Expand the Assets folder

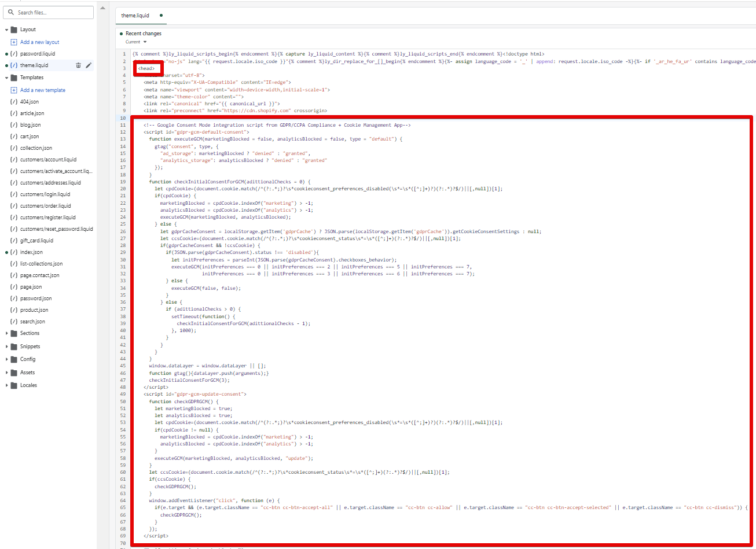[x=6, y=373]
